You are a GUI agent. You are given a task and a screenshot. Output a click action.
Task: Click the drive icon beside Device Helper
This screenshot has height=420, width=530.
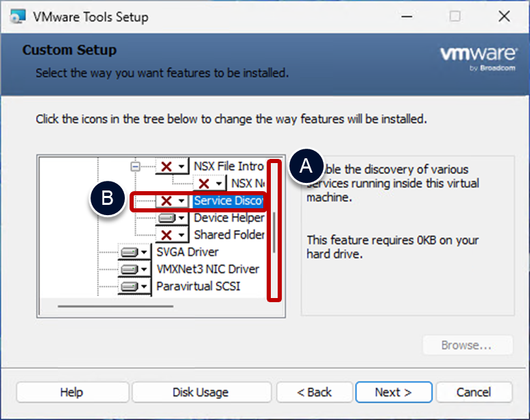pos(166,218)
